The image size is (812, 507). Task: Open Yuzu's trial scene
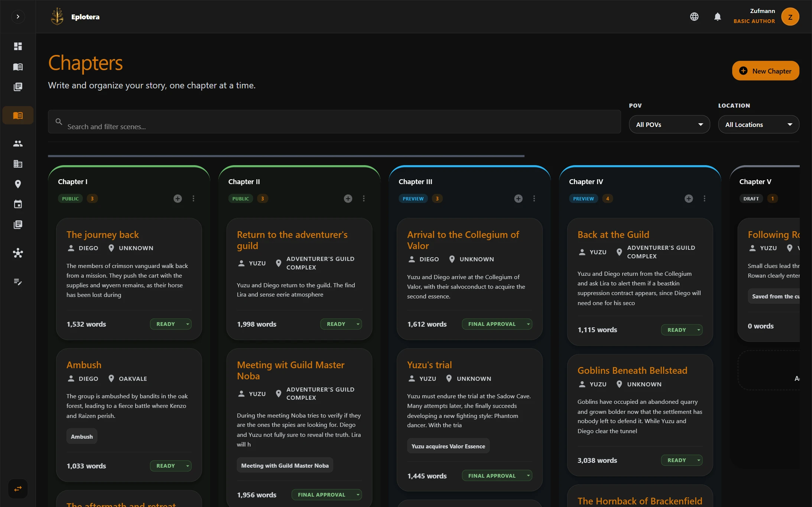pyautogui.click(x=429, y=365)
